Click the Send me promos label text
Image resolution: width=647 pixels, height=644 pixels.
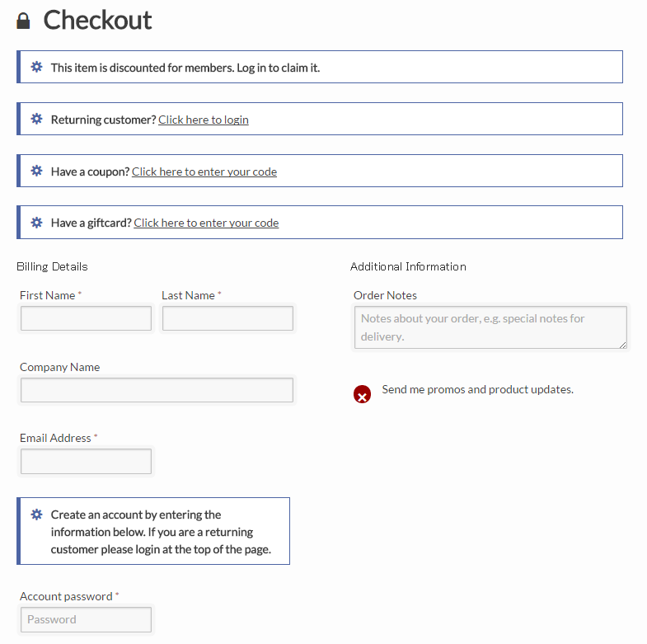tap(477, 389)
